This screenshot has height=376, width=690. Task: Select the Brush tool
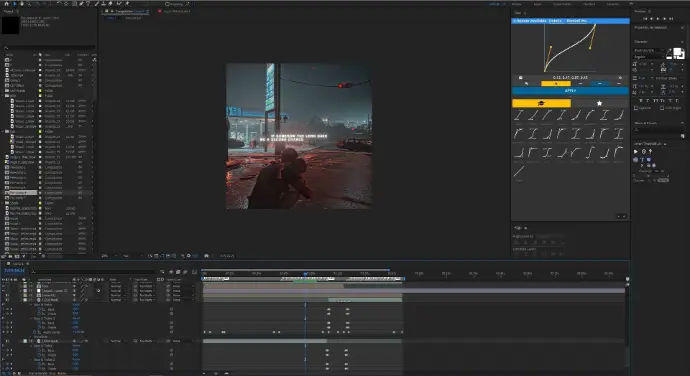96,4
